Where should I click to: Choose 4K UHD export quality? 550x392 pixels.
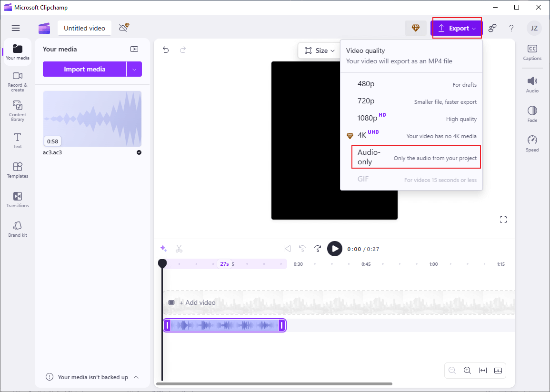pos(412,135)
